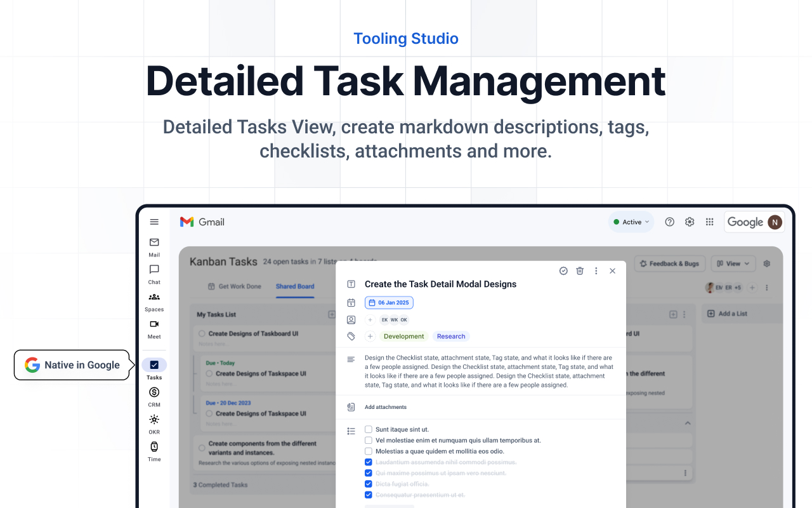812x508 pixels.
Task: Open the three-dot menu in the task modal
Action: (x=596, y=271)
